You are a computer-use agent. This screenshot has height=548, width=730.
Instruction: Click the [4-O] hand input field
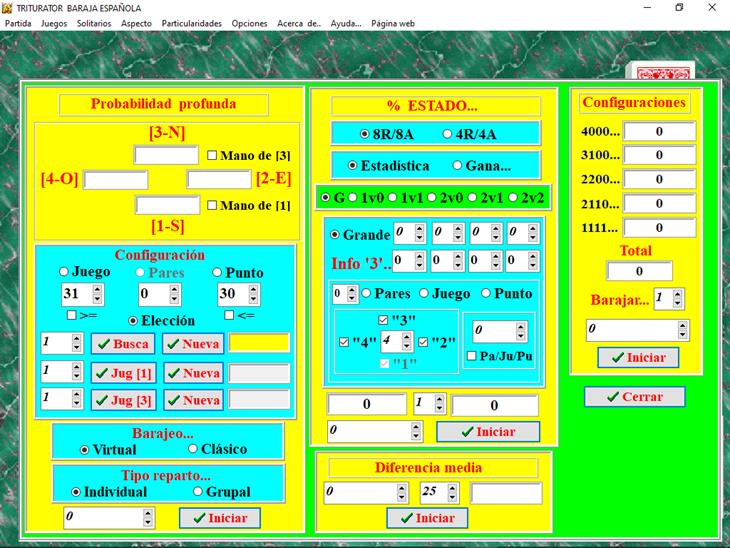point(115,180)
